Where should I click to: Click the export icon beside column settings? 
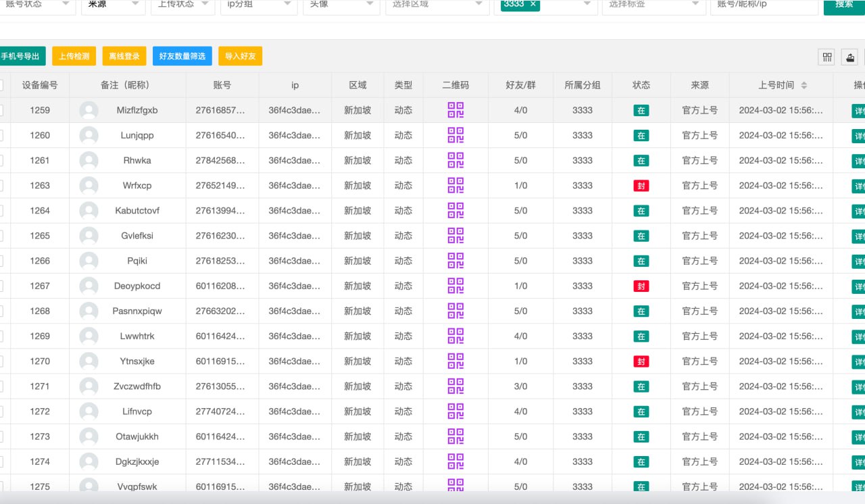pos(851,57)
